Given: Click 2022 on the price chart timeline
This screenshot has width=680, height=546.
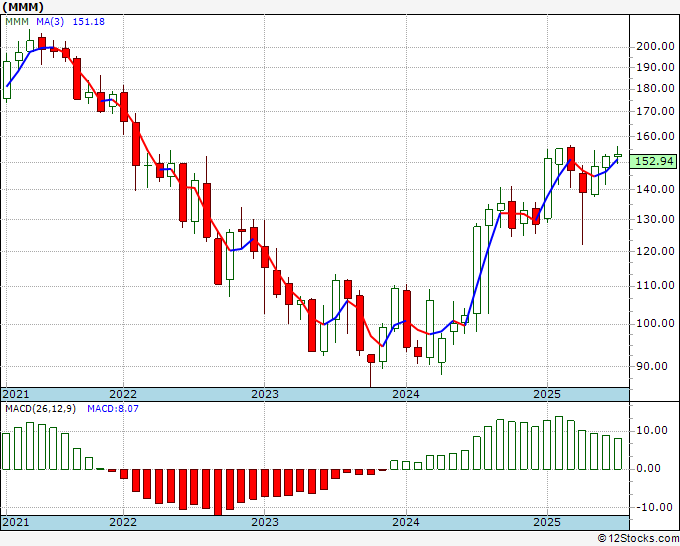Looking at the screenshot, I should point(123,394).
